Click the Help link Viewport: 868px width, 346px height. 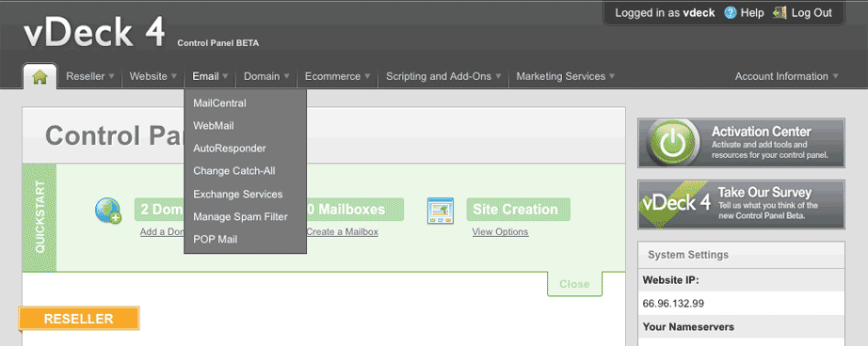coord(752,13)
